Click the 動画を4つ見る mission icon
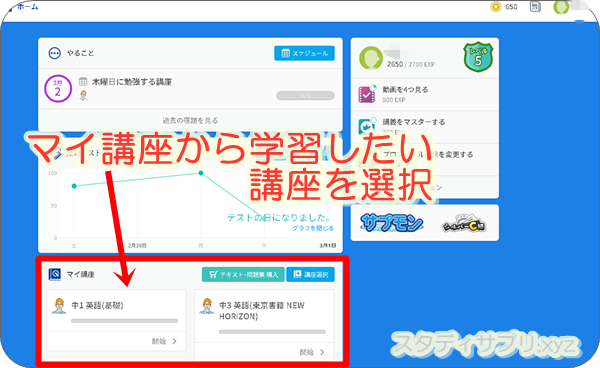 [367, 94]
